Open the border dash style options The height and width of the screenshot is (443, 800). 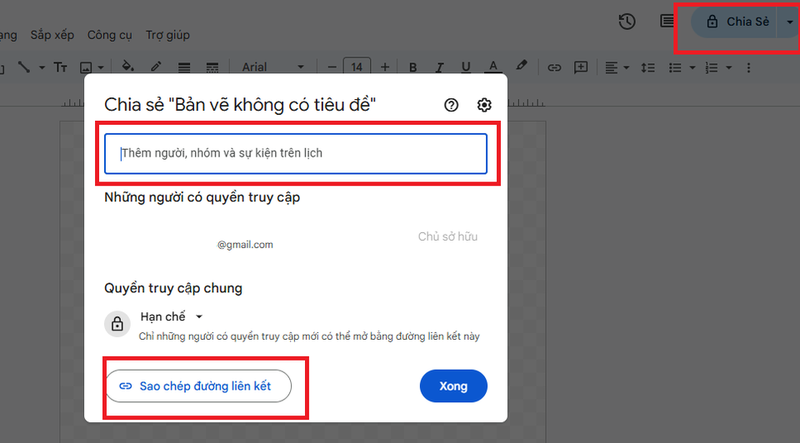[x=212, y=67]
